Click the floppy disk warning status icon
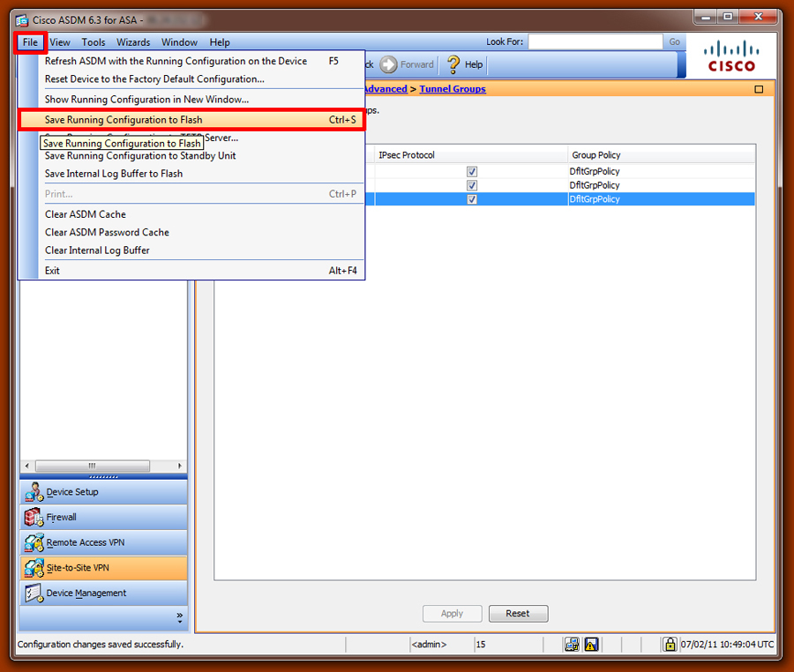This screenshot has height=672, width=794. tap(591, 644)
